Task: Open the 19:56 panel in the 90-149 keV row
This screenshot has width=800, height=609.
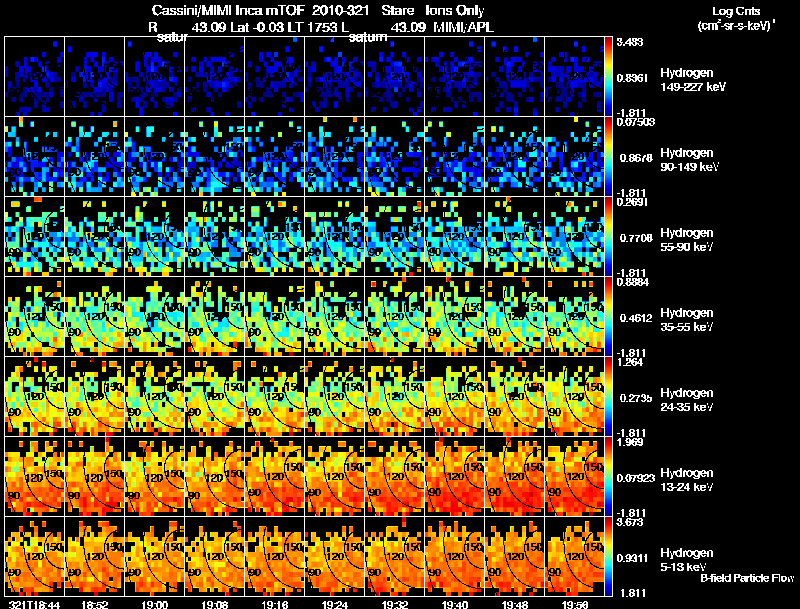Action: click(574, 156)
